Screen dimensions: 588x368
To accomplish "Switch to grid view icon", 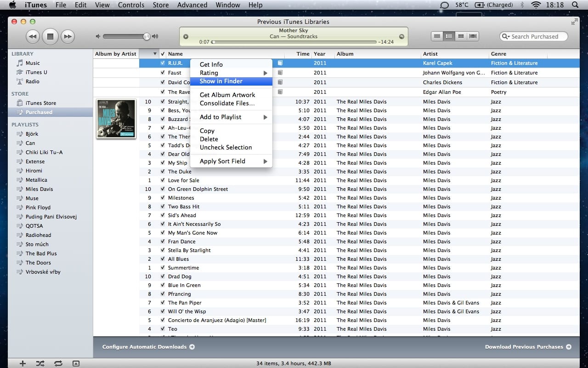I will click(x=461, y=36).
